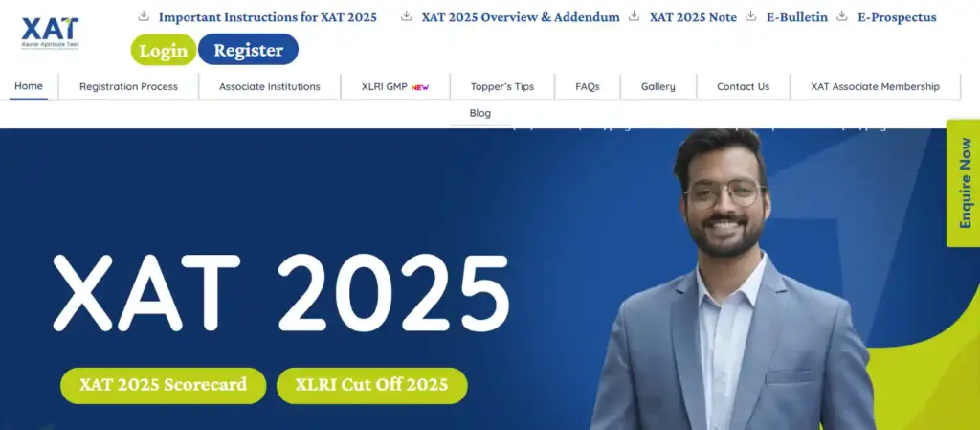Viewport: 980px width, 430px height.
Task: Open the E-Prospectus link
Action: click(897, 17)
